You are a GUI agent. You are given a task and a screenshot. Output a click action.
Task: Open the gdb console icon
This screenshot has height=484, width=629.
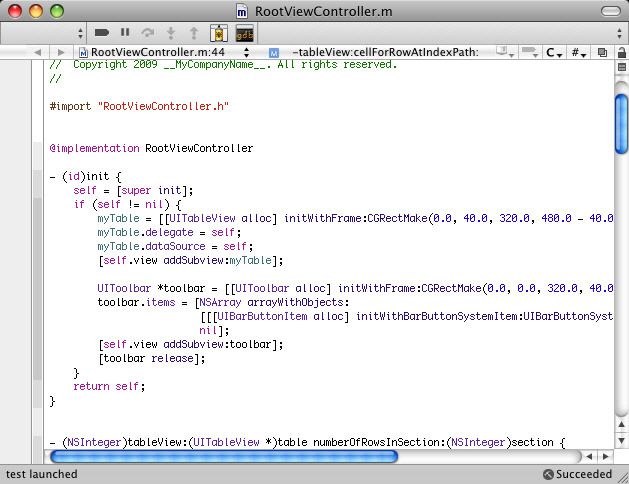[244, 33]
